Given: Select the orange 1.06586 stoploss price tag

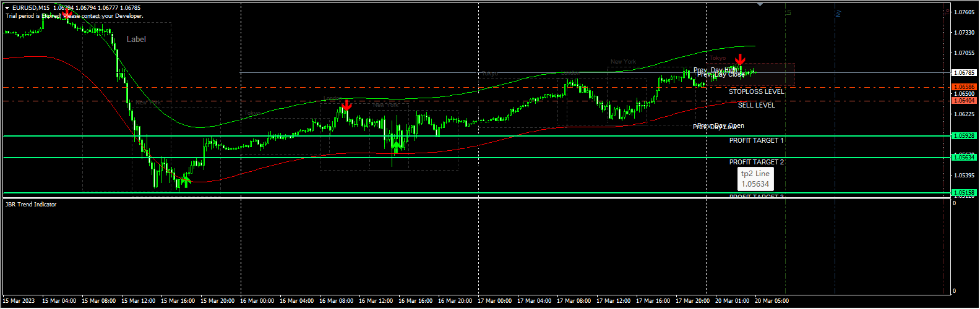Looking at the screenshot, I should pyautogui.click(x=964, y=87).
